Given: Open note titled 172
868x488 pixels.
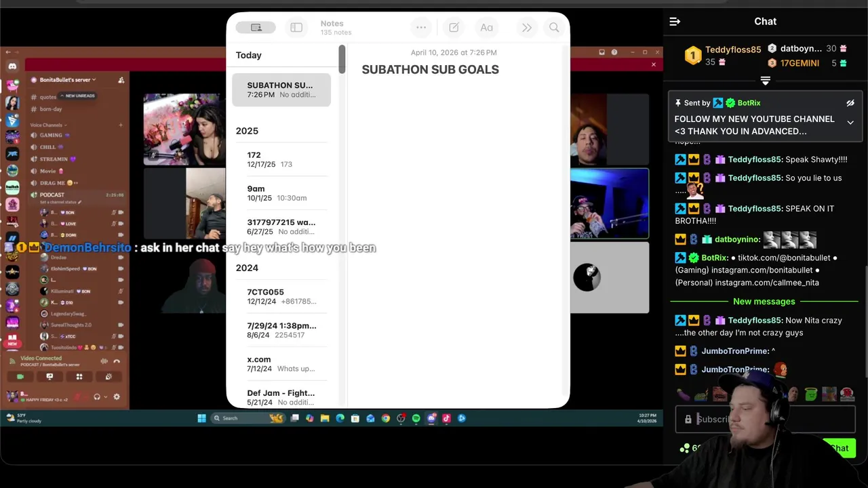Looking at the screenshot, I should pyautogui.click(x=281, y=159).
